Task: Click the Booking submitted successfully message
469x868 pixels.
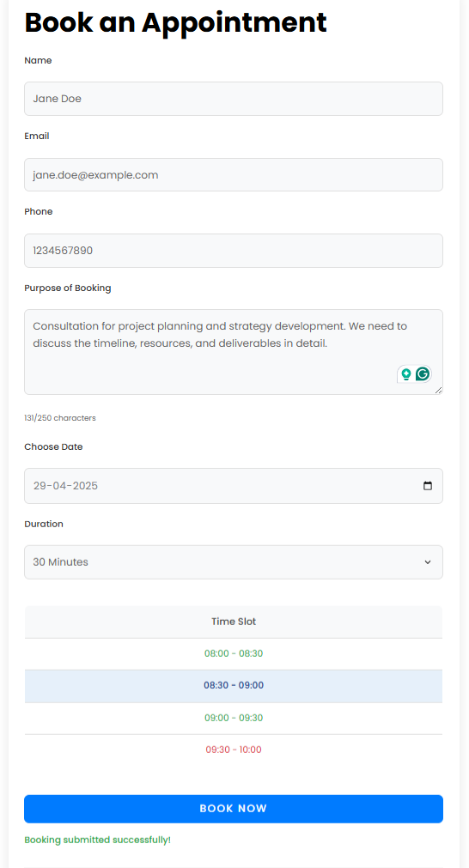Action: 97,840
